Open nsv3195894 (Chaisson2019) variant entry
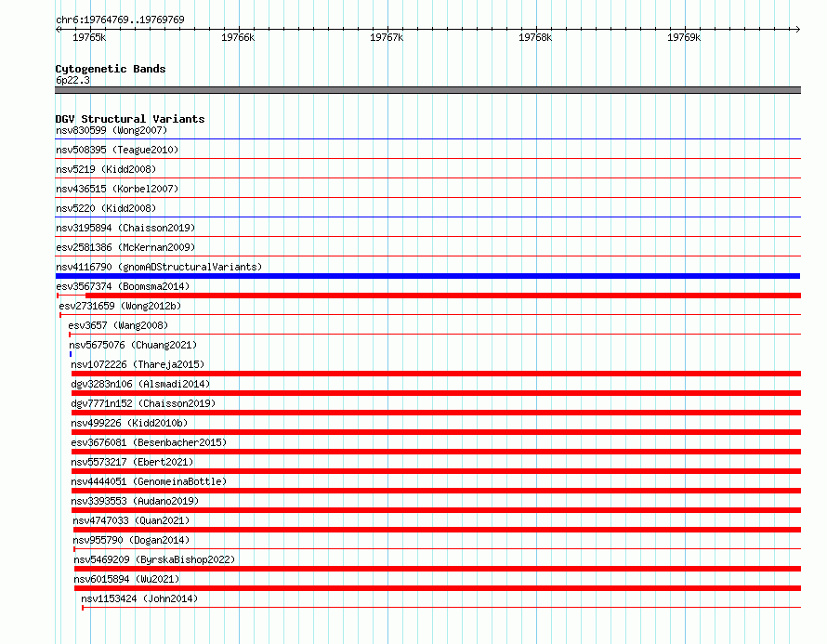827x644 pixels. click(x=125, y=228)
